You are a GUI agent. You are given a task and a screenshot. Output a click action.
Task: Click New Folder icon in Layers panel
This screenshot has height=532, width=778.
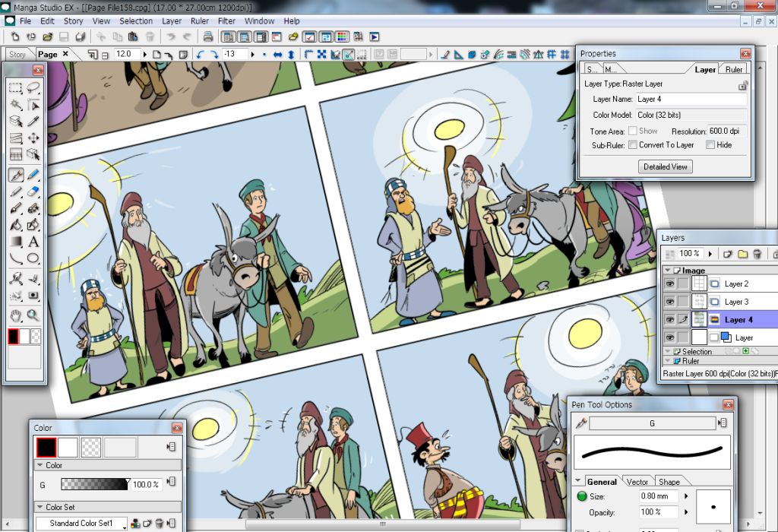click(743, 254)
